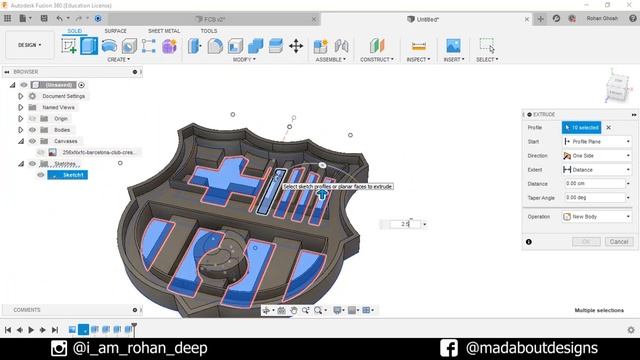Select the Measure tool icon
640x360 pixels.
click(x=418, y=46)
